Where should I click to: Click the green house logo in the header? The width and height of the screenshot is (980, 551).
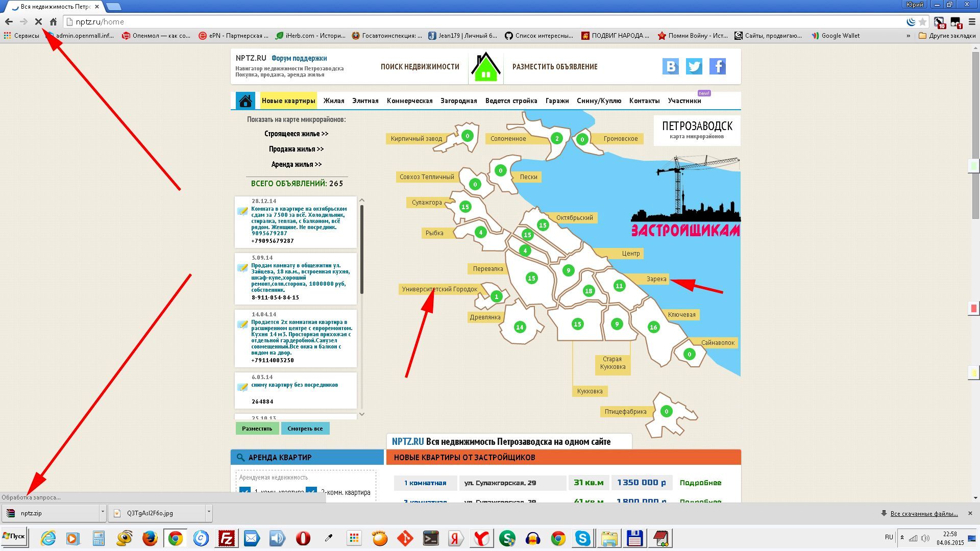click(486, 67)
